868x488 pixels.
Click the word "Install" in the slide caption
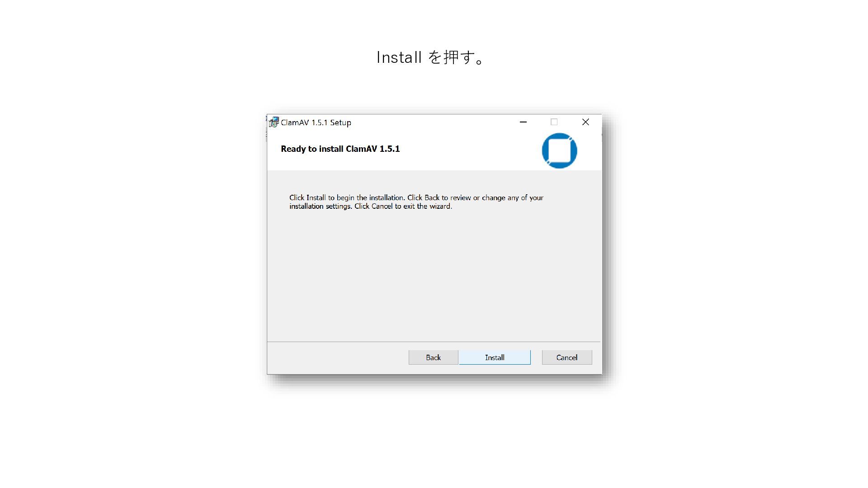click(x=399, y=57)
